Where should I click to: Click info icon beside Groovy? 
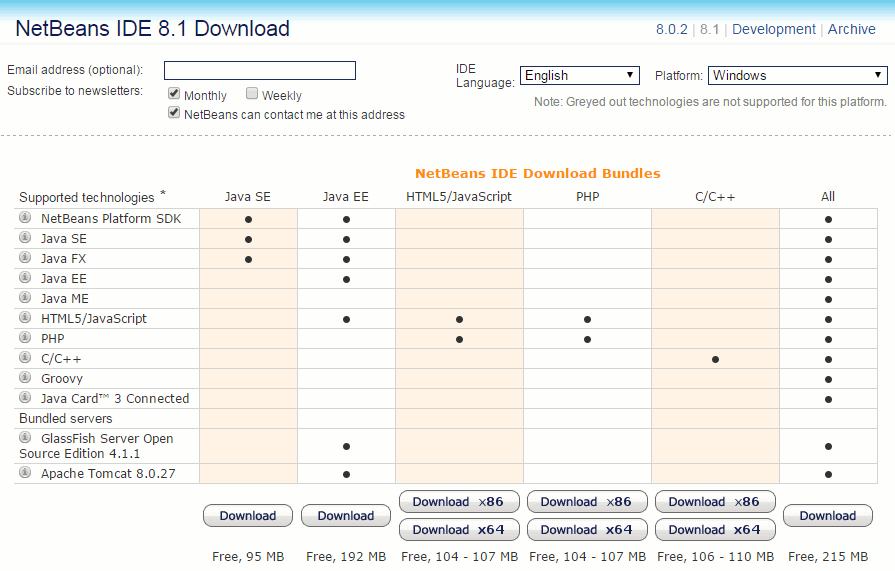(x=25, y=377)
